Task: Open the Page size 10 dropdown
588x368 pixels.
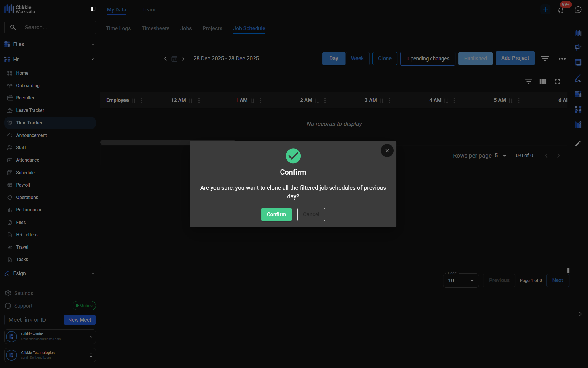Action: point(461,281)
